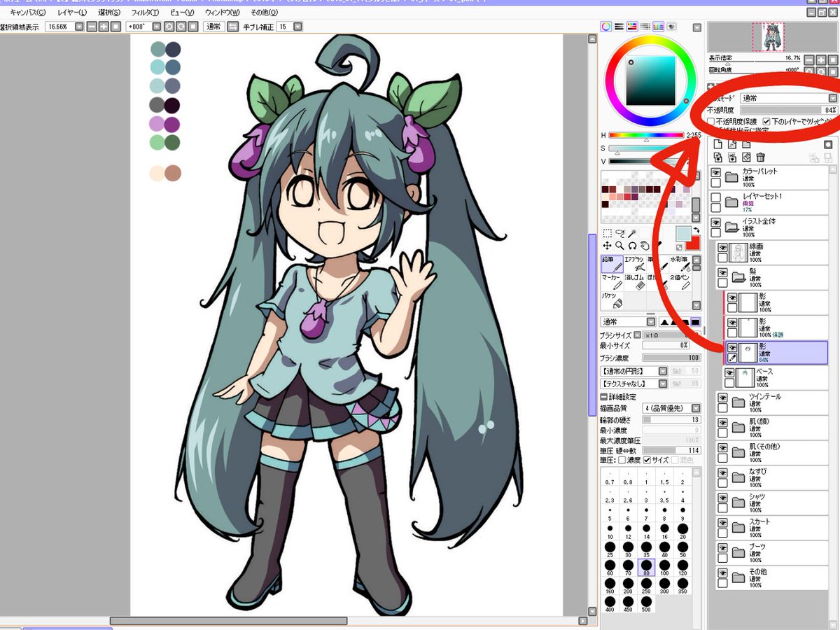Create a new normal layer
Screen dimensions: 840x630
(717, 144)
